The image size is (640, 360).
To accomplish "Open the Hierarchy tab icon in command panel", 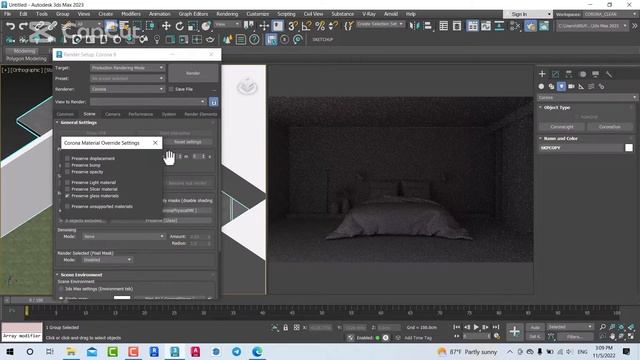I will pos(569,74).
